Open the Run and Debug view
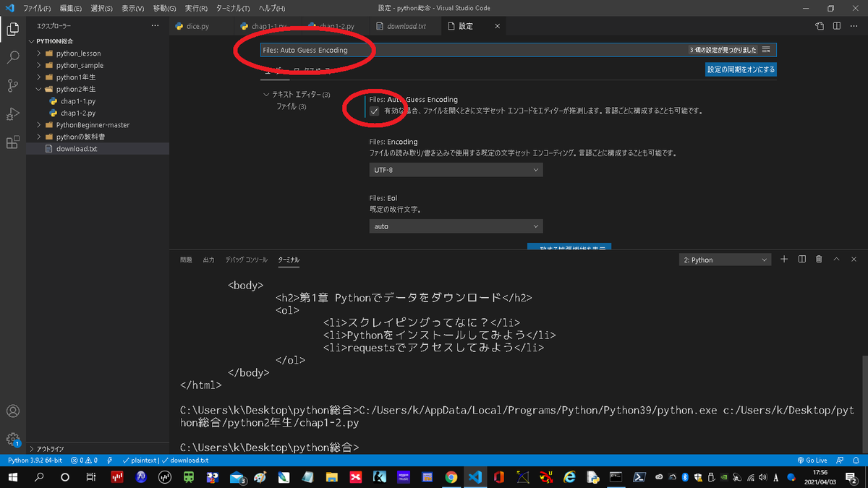Viewport: 868px width, 488px height. pyautogui.click(x=12, y=114)
